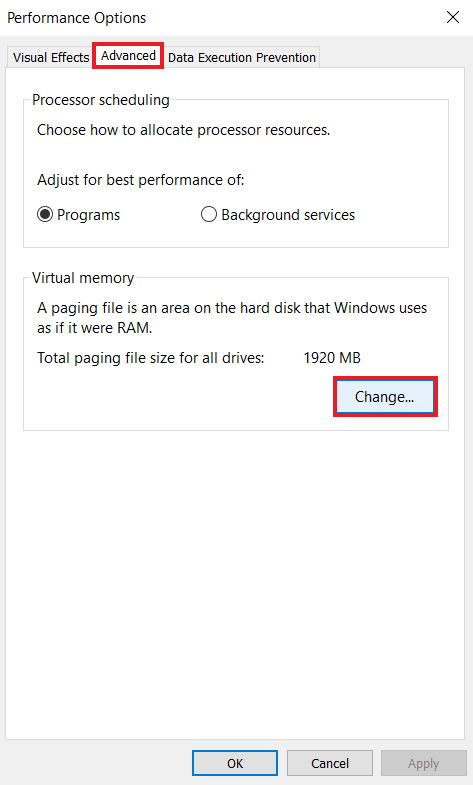
Task: Click the "Background services" label text
Action: [x=288, y=215]
